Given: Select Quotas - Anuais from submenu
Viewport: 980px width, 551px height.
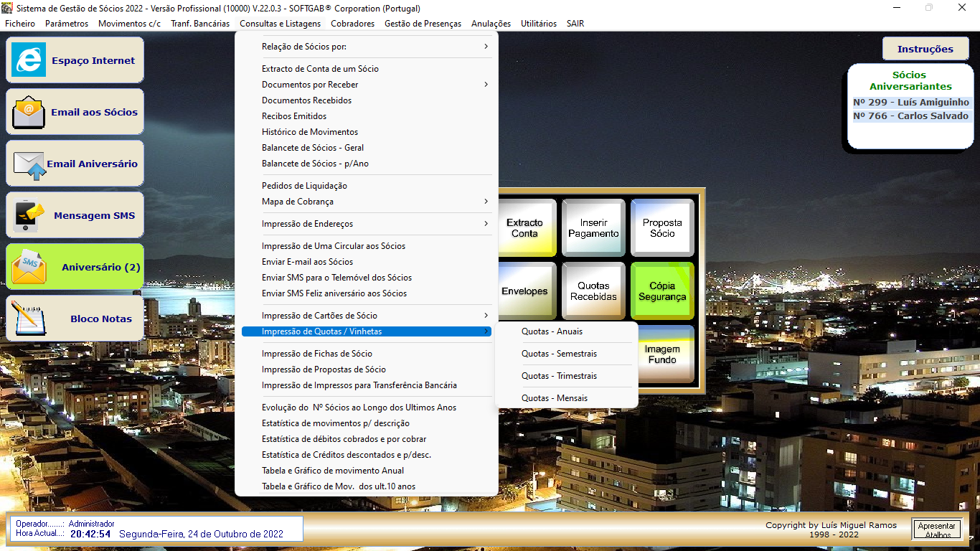Looking at the screenshot, I should (x=552, y=331).
